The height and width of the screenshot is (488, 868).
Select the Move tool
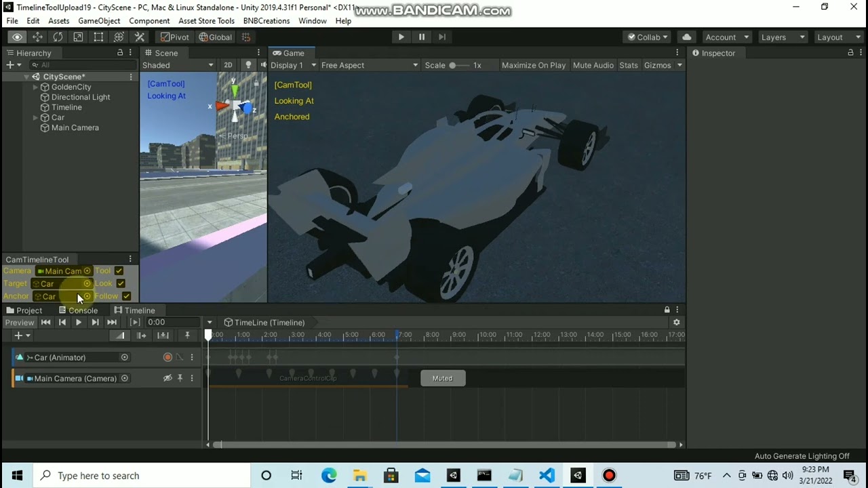click(x=37, y=37)
